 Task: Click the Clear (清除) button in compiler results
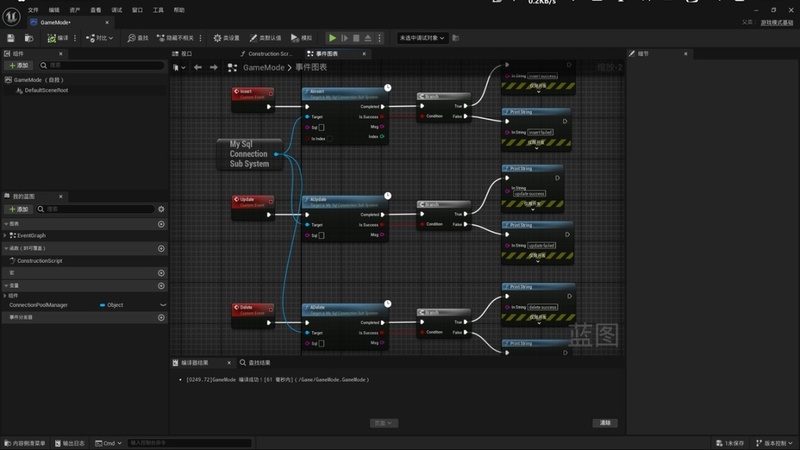(x=605, y=423)
